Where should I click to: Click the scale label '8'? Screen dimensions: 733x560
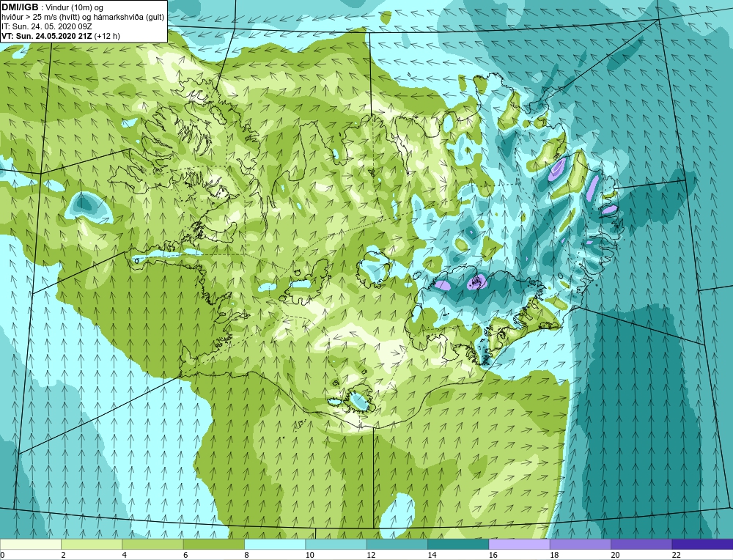(x=246, y=555)
